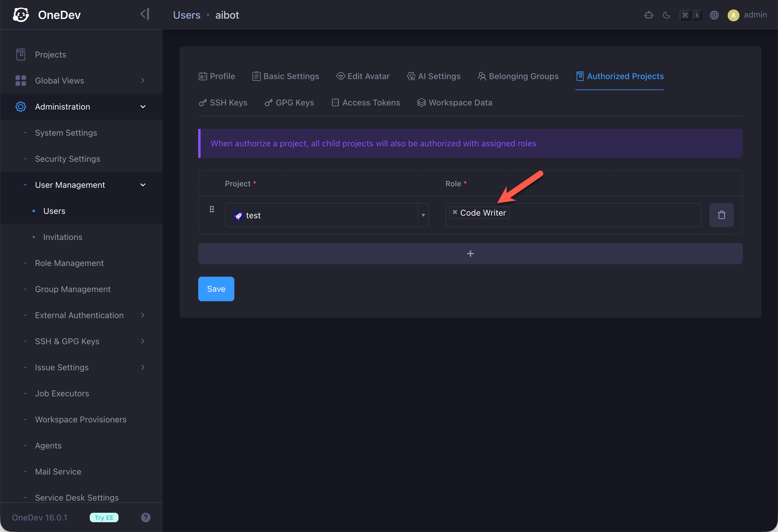Select the Authorized Projects tab
This screenshot has height=532, width=778.
coord(620,76)
